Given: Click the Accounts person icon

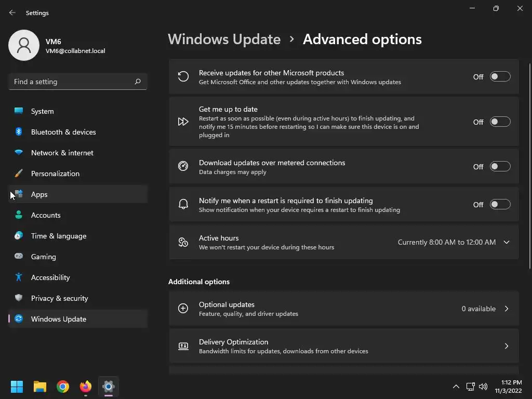Looking at the screenshot, I should point(19,215).
